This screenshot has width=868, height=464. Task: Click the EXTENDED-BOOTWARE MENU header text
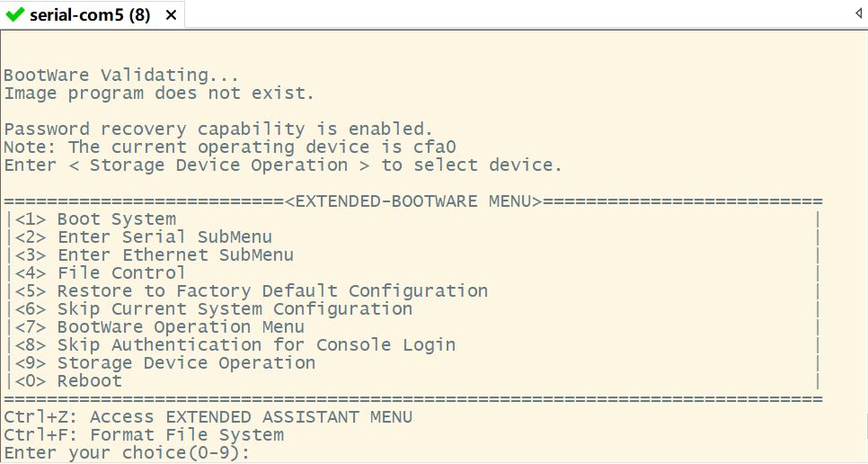pos(413,201)
